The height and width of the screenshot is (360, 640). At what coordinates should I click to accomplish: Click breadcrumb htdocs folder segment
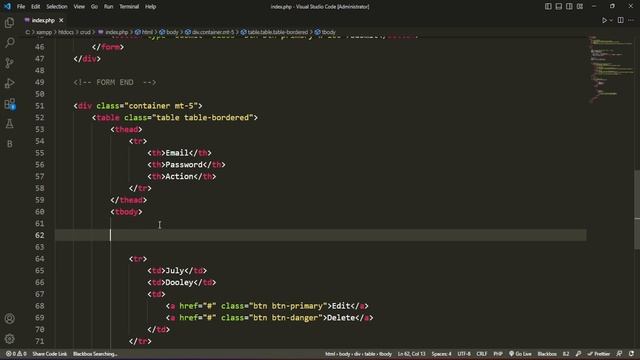66,32
